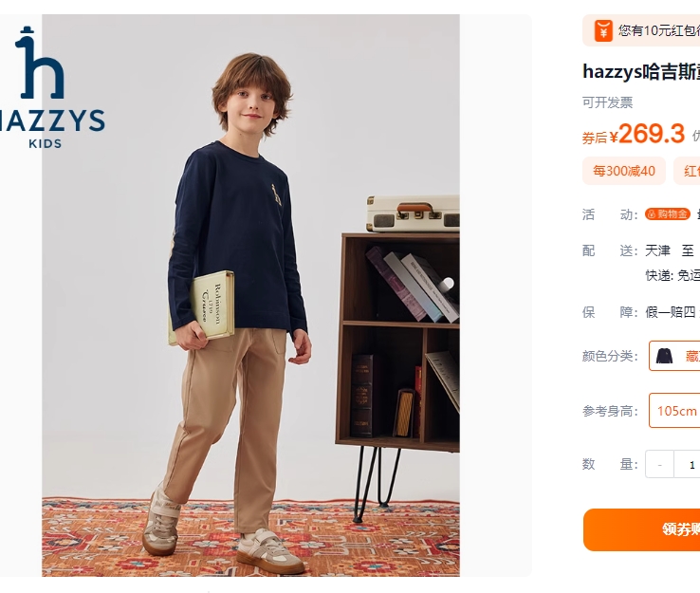Click the 快递 free shipping info

coord(672,275)
